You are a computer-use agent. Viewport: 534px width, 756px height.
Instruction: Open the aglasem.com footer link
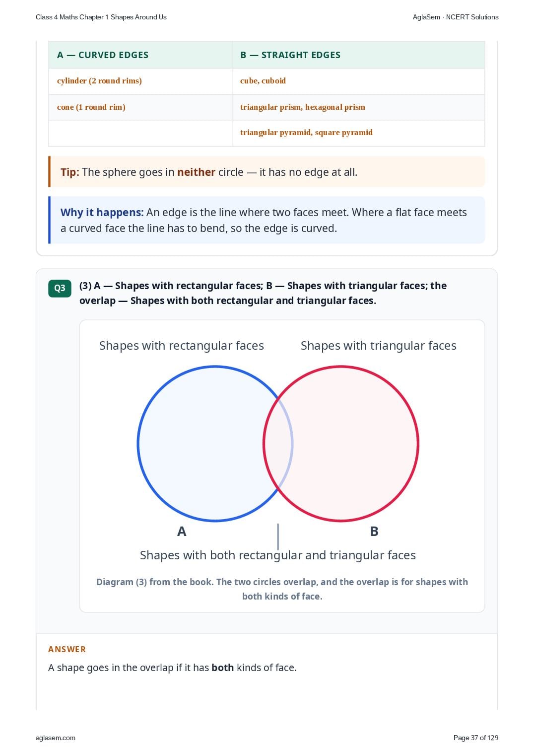pyautogui.click(x=56, y=738)
